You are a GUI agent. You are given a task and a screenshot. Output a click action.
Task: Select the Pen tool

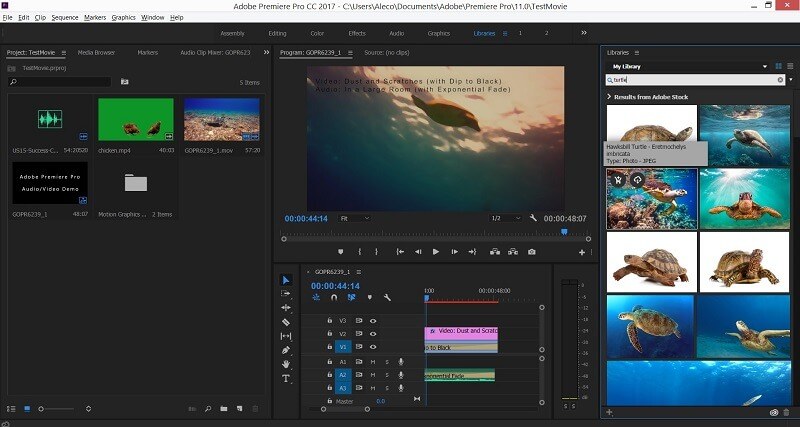click(286, 350)
